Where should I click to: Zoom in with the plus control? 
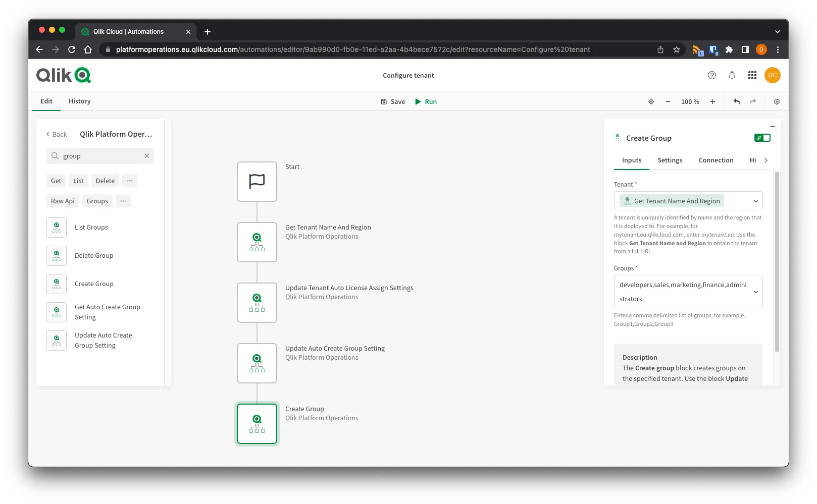click(712, 101)
